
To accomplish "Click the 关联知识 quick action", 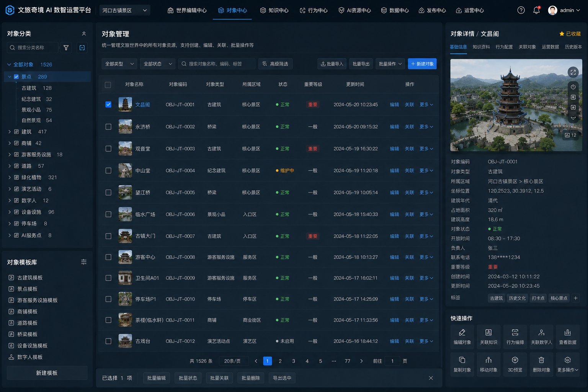I will [488, 336].
